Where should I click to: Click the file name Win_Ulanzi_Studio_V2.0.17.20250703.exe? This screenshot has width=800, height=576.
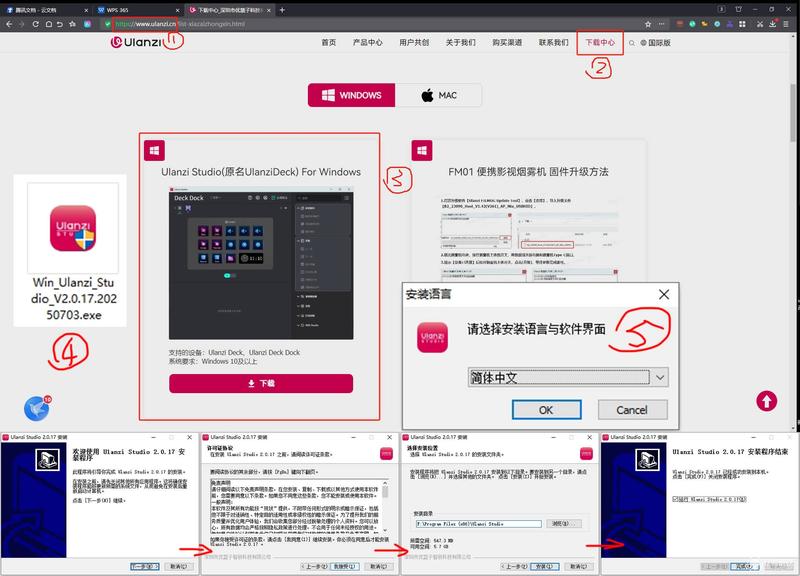(73, 298)
